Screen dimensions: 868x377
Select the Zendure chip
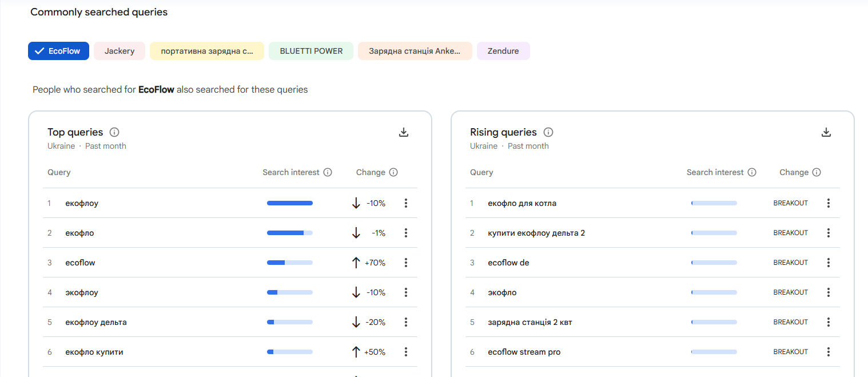(503, 51)
